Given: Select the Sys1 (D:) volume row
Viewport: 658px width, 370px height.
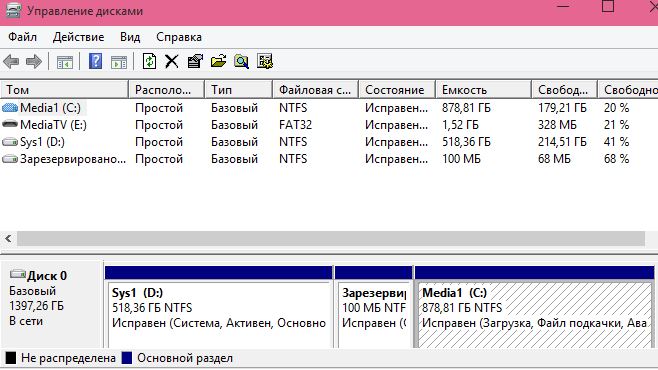Looking at the screenshot, I should pyautogui.click(x=329, y=142).
